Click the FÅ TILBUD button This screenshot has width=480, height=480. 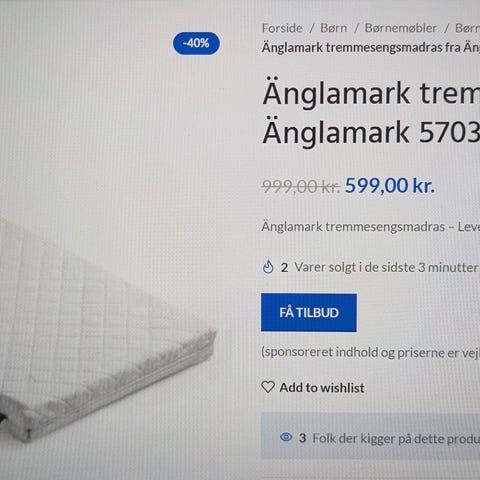point(309,313)
